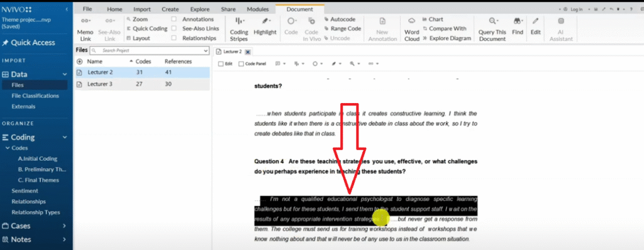Select A.Initial Coding folder
Screen dimensions: 644x250
pyautogui.click(x=37, y=158)
